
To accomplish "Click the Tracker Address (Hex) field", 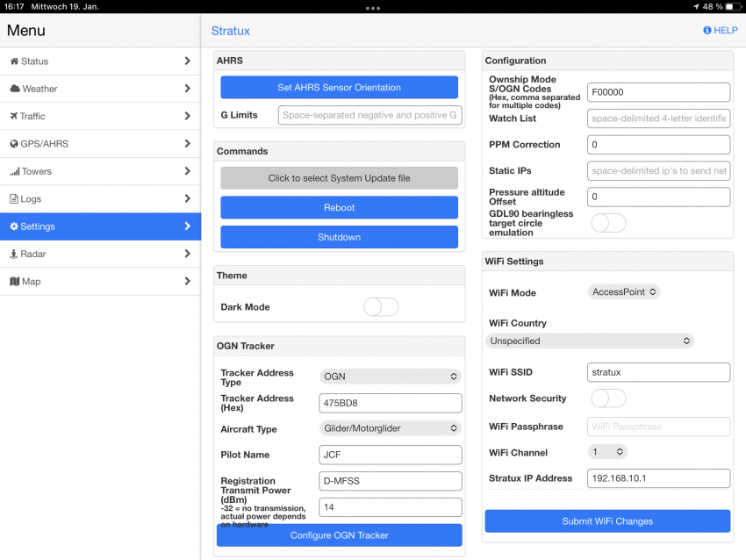I will [391, 403].
